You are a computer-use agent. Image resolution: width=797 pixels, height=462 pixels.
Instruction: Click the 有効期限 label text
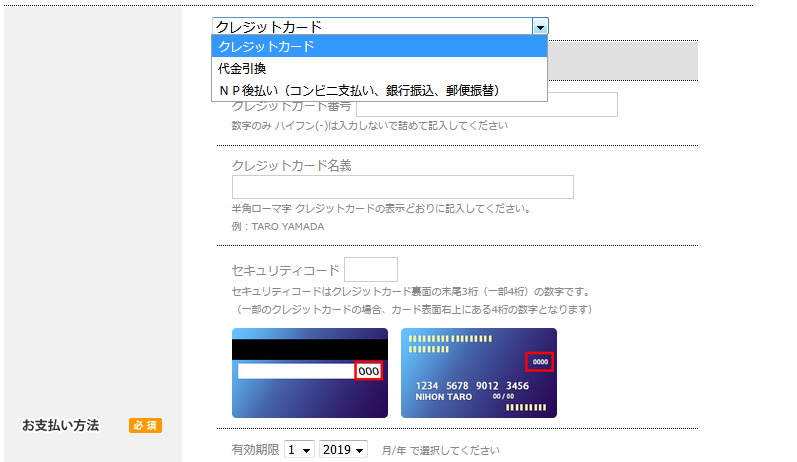point(255,450)
